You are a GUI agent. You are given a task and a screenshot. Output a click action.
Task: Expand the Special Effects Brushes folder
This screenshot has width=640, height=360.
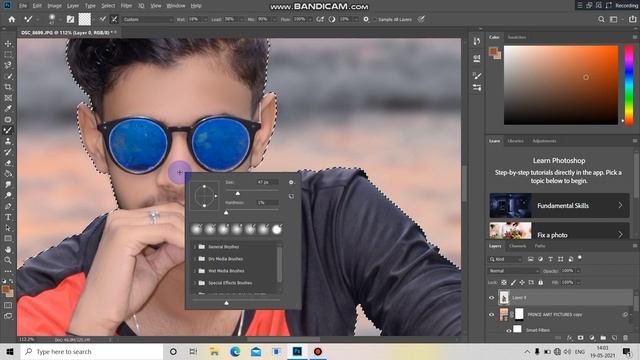(x=195, y=283)
